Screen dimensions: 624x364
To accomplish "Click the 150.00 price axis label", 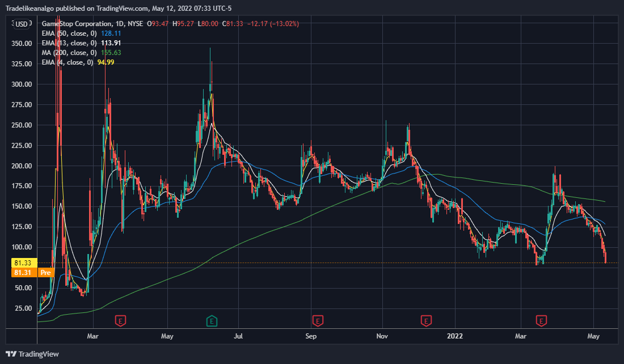I will click(x=22, y=206).
